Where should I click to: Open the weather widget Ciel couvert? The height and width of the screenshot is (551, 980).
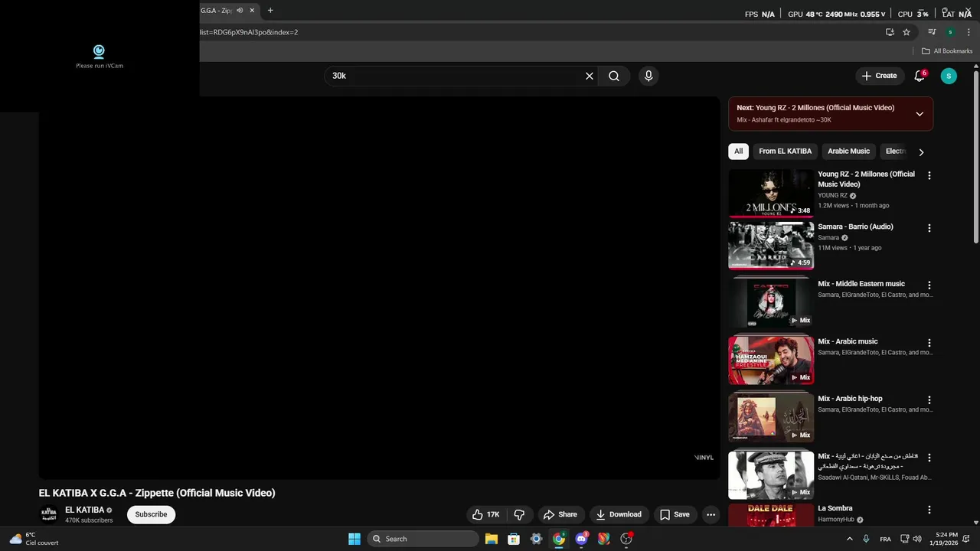point(34,539)
